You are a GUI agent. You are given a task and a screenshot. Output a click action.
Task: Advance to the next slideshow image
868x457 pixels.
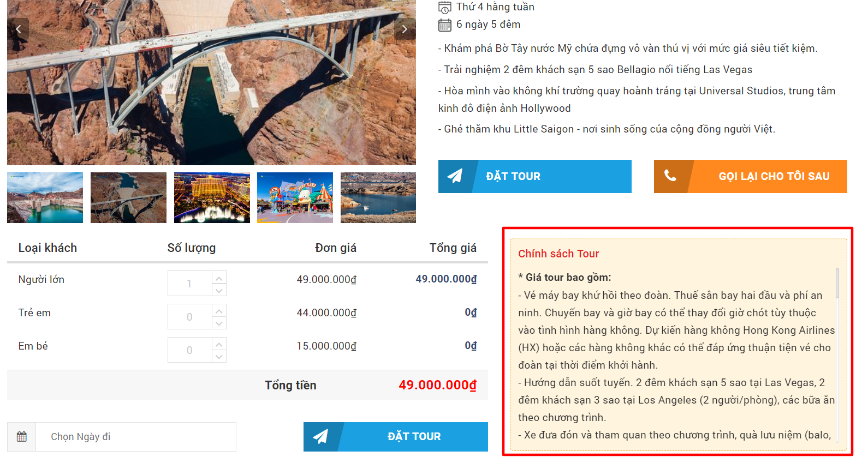(x=405, y=29)
